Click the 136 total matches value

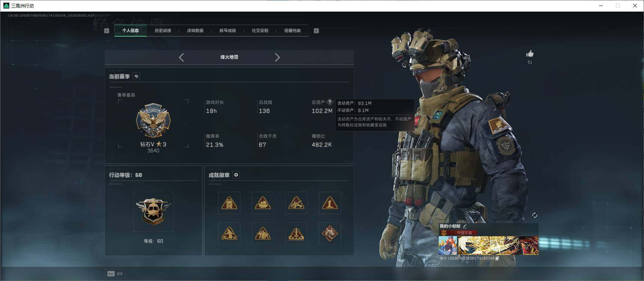tap(264, 111)
